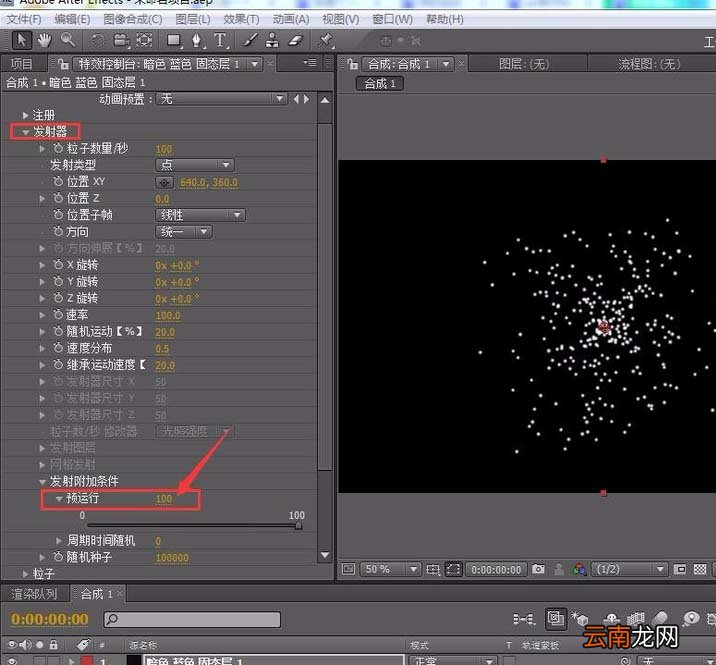This screenshot has height=665, width=716.
Task: Toggle visibility eye of layer 1
Action: [11, 660]
